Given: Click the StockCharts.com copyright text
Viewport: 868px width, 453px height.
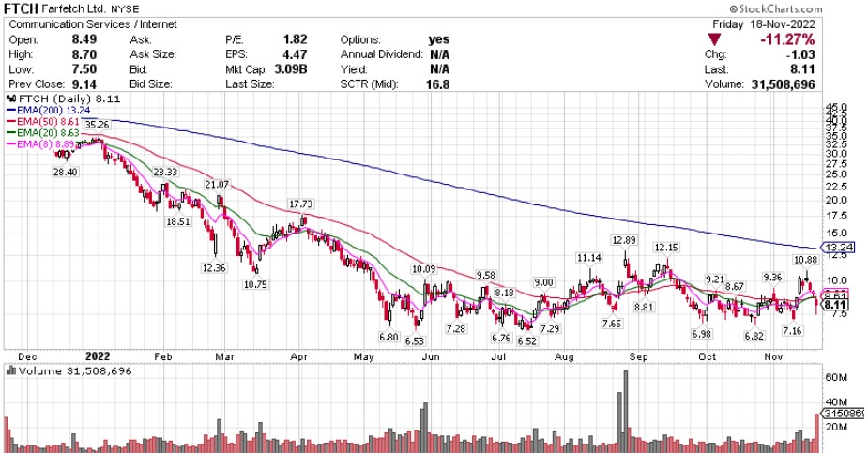Looking at the screenshot, I should point(776,8).
